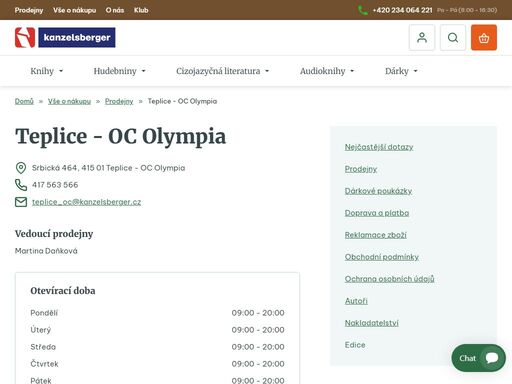Open Dárkové poukázky sidebar link
Screen dimensions: 512x384
(378, 191)
